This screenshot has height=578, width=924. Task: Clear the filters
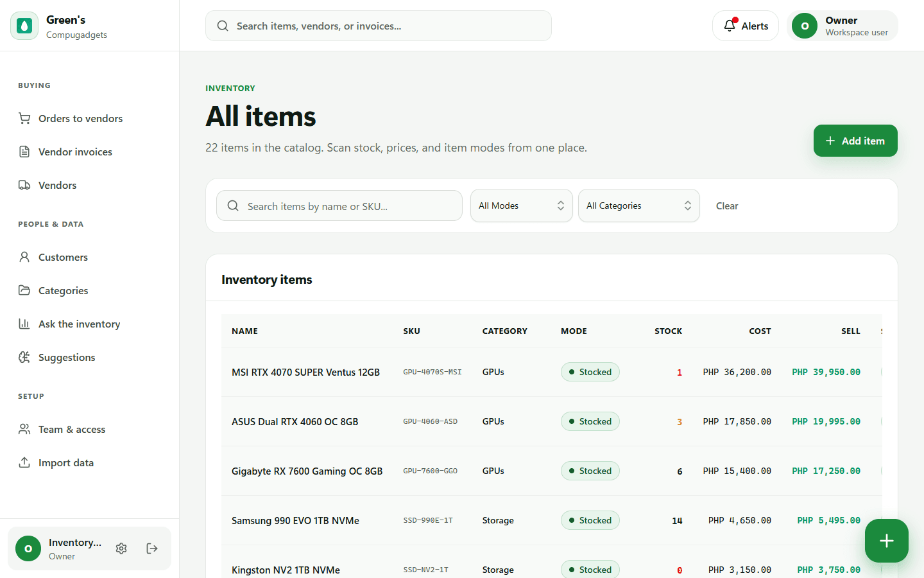coord(727,206)
